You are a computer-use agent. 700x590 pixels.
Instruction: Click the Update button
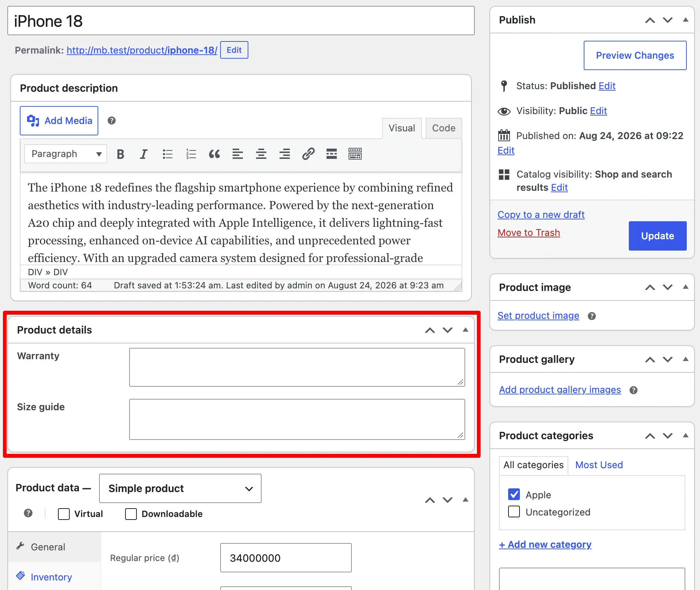pyautogui.click(x=657, y=236)
